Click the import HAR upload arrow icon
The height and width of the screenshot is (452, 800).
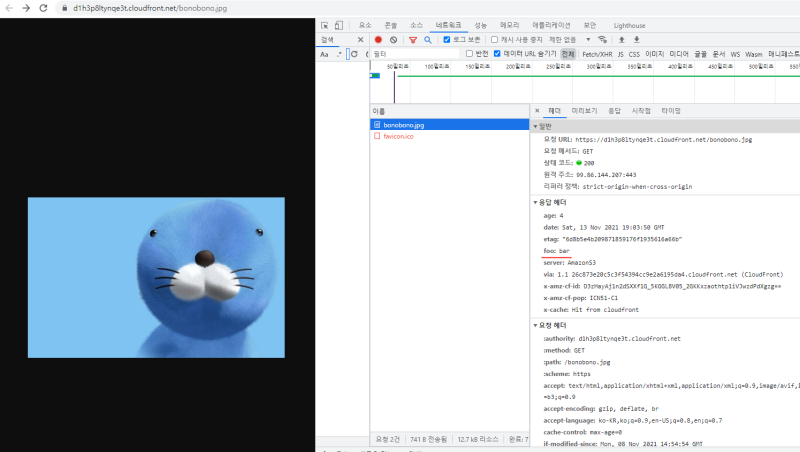(x=620, y=40)
